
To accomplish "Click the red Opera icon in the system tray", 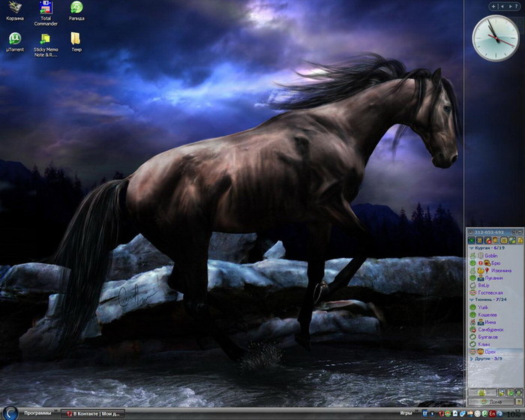I will click(442, 414).
